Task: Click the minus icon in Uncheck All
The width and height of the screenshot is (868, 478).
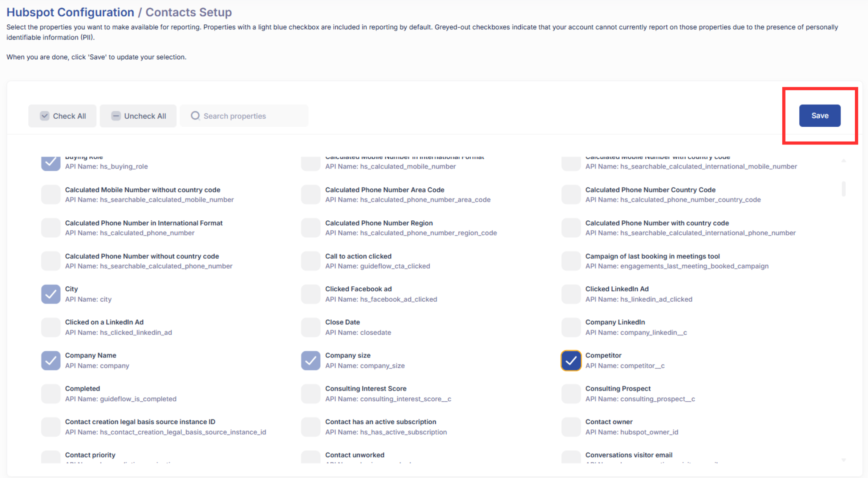Action: 116,116
